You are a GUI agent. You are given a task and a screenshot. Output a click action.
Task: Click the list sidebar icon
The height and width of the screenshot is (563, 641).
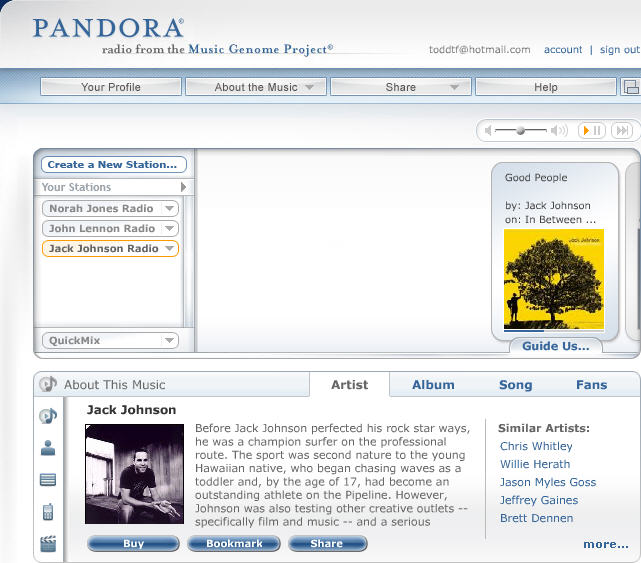click(48, 480)
